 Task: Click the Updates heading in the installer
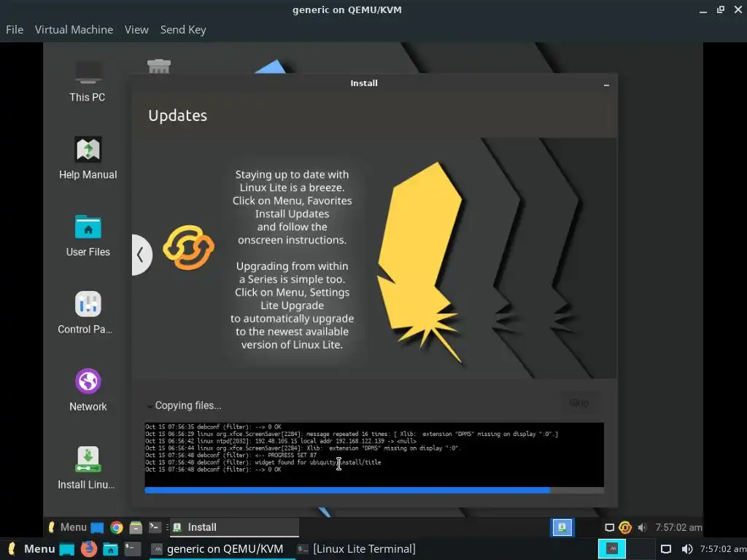click(178, 116)
